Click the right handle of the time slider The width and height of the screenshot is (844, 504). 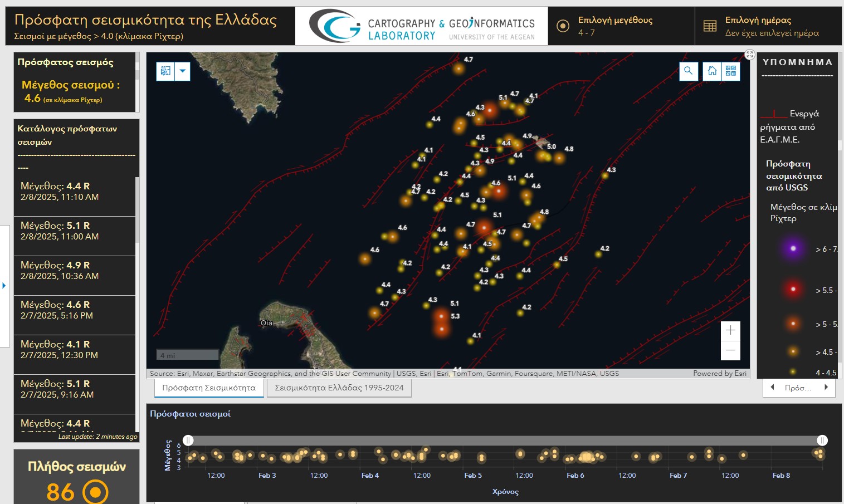click(822, 441)
